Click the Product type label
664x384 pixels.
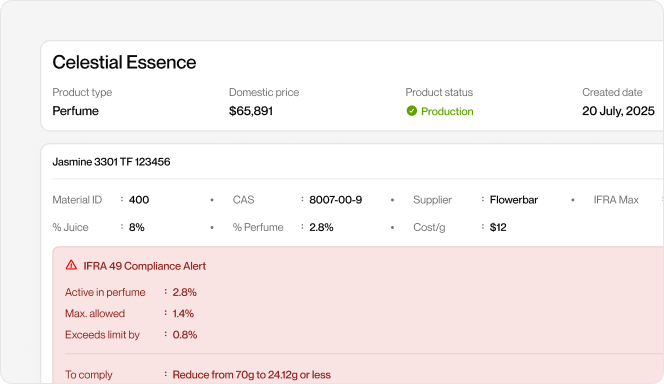82,92
